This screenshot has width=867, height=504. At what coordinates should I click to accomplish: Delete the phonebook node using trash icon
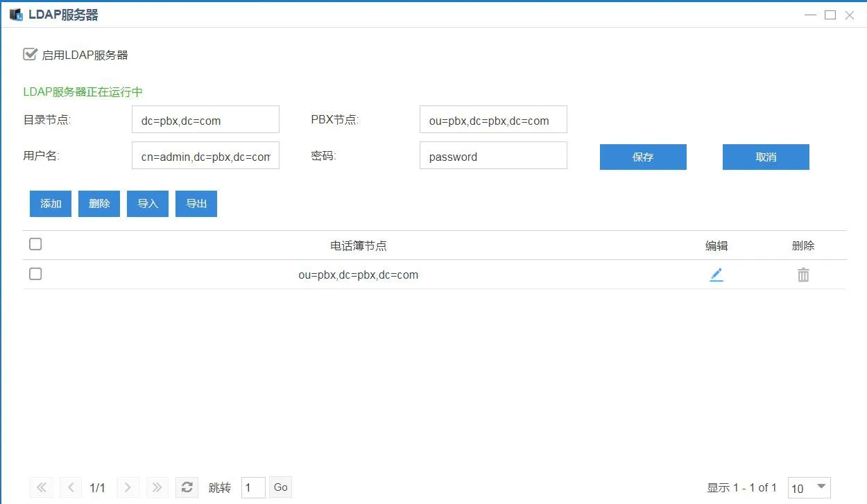tap(803, 275)
